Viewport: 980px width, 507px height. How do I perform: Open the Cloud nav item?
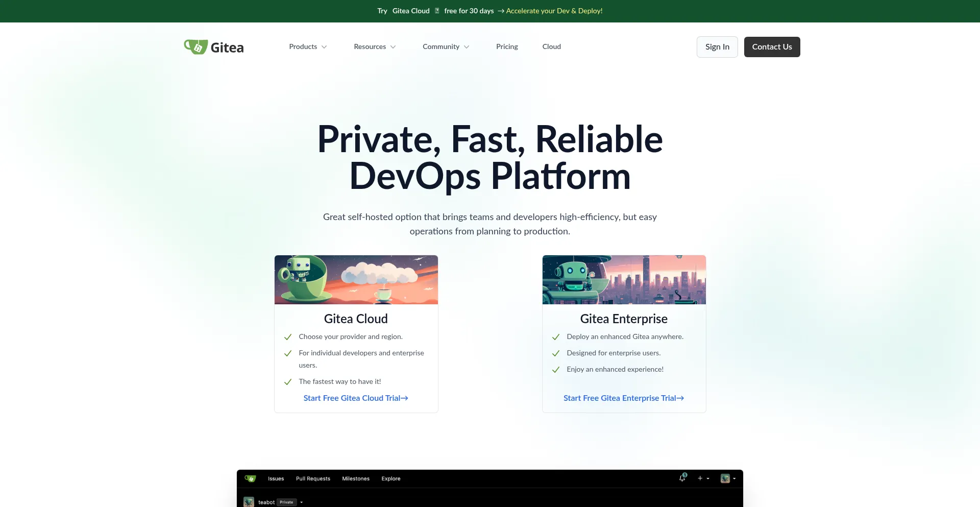551,46
